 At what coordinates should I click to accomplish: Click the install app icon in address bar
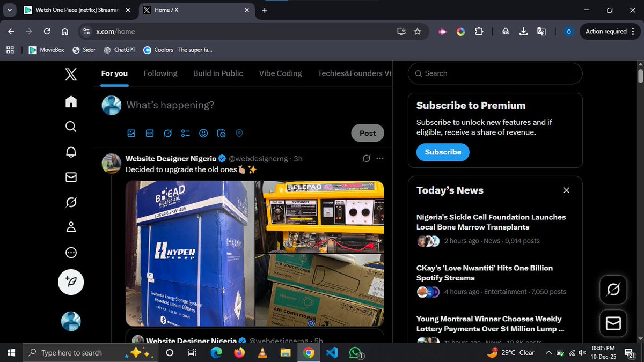click(x=401, y=32)
